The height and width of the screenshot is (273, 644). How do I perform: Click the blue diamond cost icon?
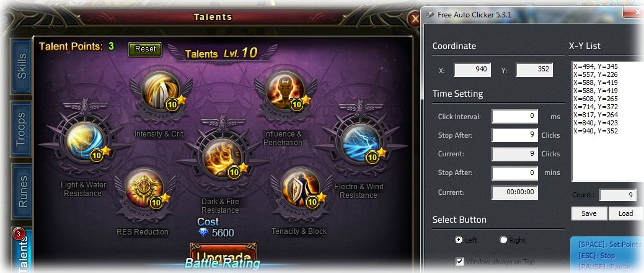coord(203,233)
